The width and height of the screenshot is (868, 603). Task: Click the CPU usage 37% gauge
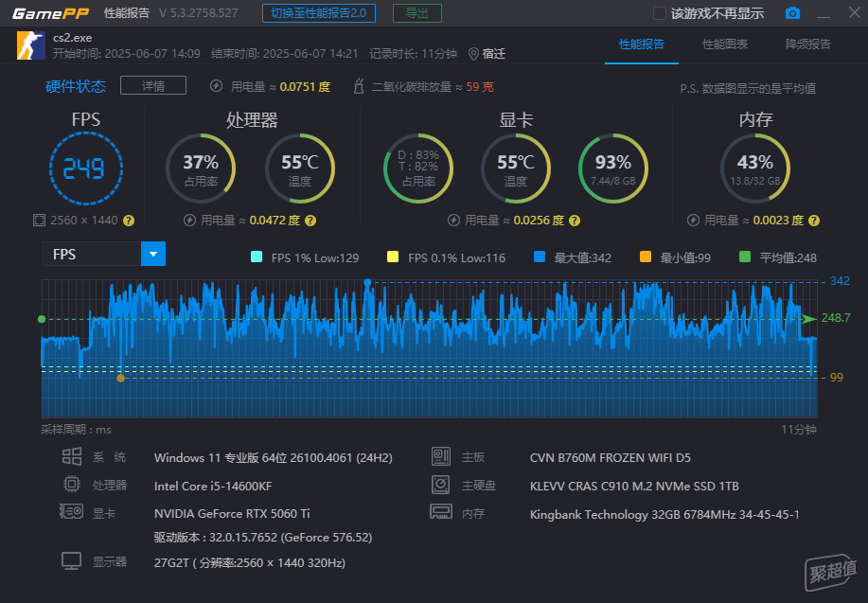click(x=201, y=168)
